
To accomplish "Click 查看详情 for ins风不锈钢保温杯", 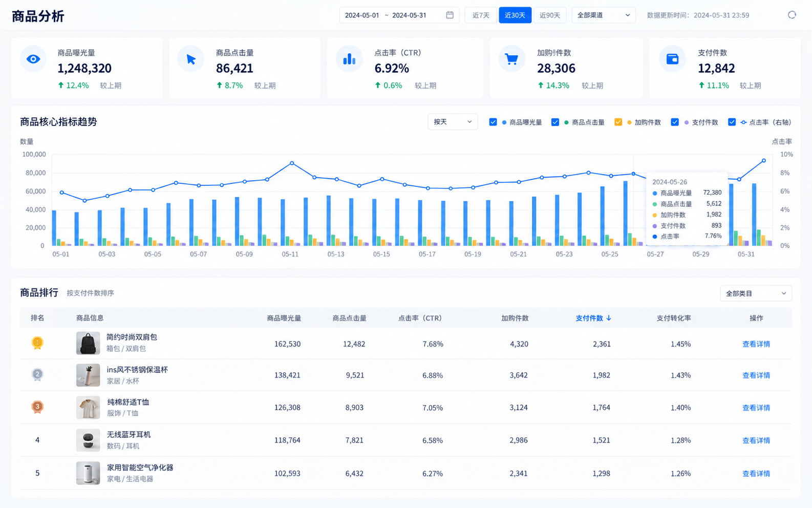I will point(756,375).
